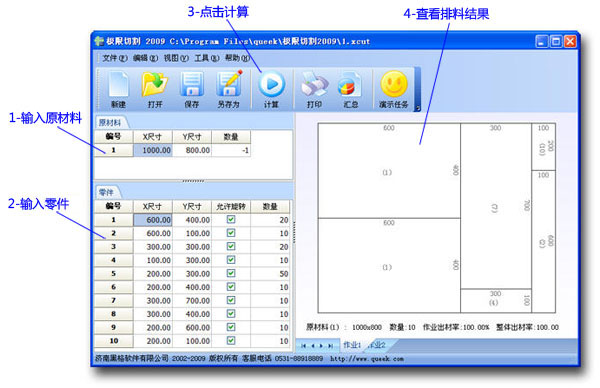Image resolution: width=600 pixels, height=388 pixels.
Task: Click the 300x700 part (7) in layout
Action: click(496, 206)
